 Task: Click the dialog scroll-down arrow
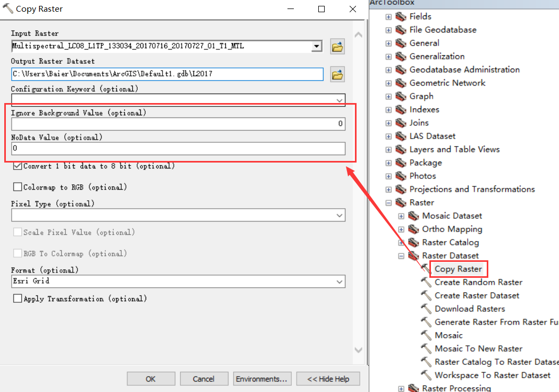click(x=359, y=350)
